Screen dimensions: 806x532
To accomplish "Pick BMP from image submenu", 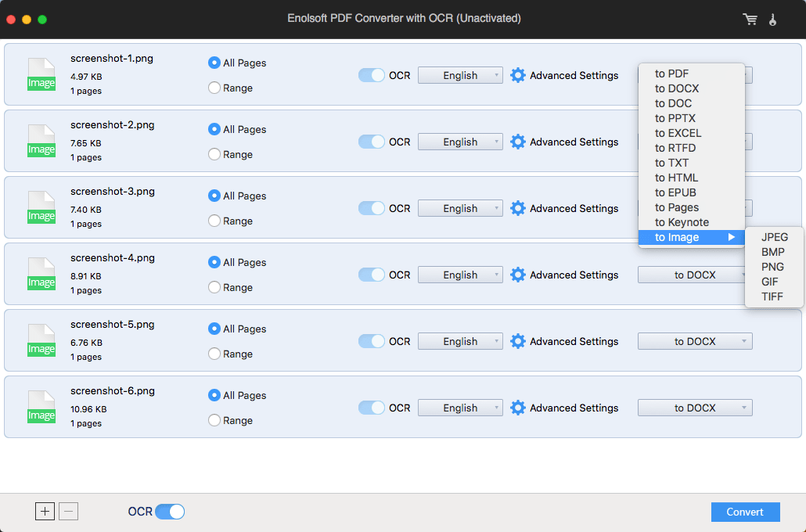I will click(774, 253).
